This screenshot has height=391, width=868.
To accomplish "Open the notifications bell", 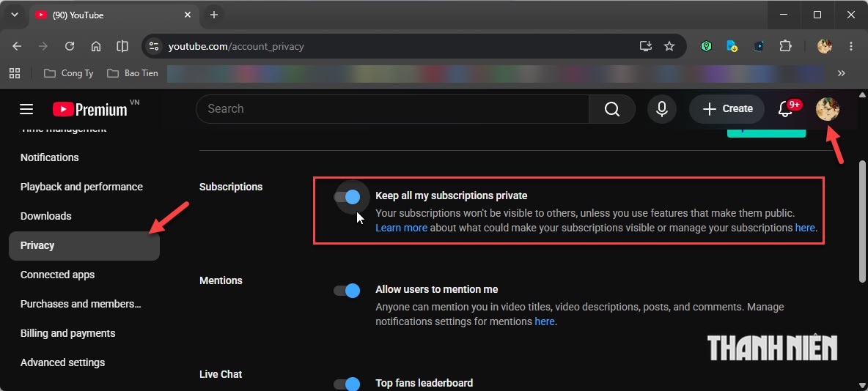I will pos(786,109).
